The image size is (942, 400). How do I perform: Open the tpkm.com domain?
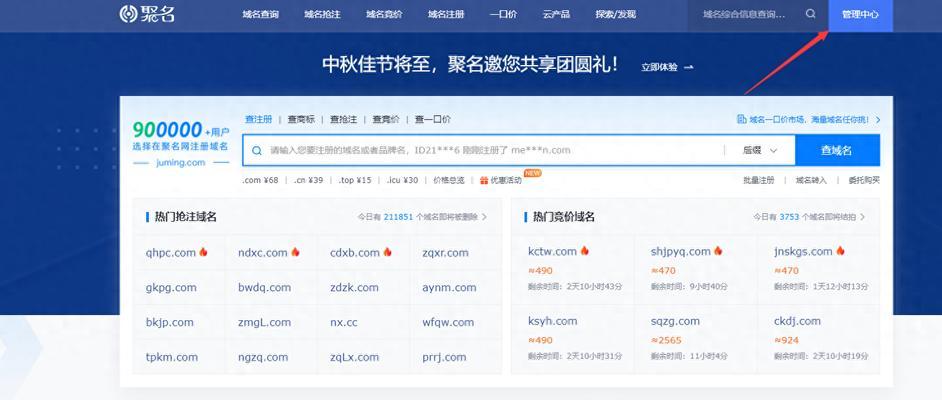coord(172,357)
